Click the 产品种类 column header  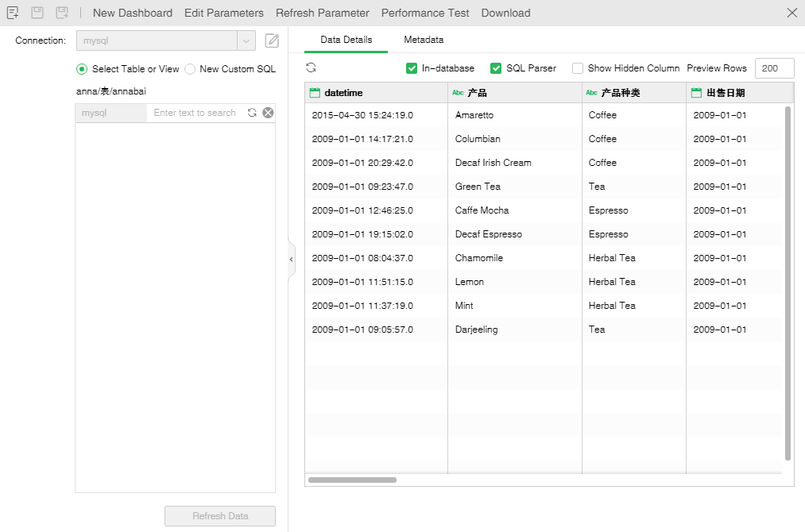634,93
